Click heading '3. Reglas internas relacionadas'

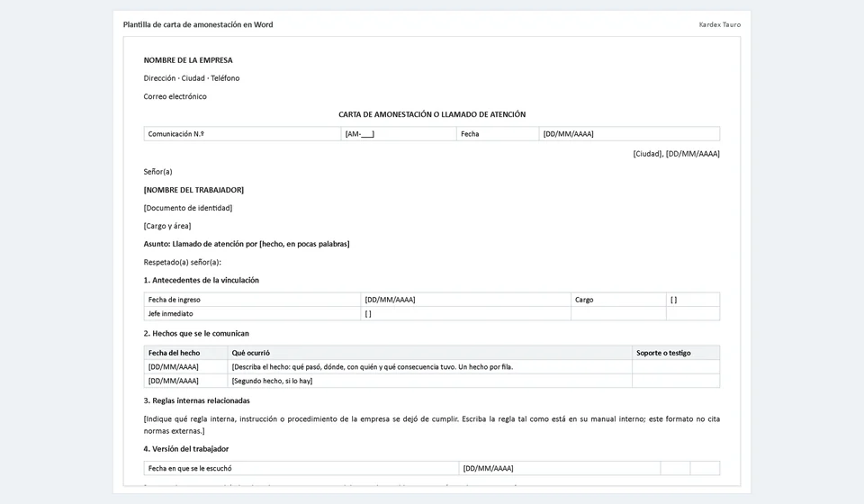[197, 400]
